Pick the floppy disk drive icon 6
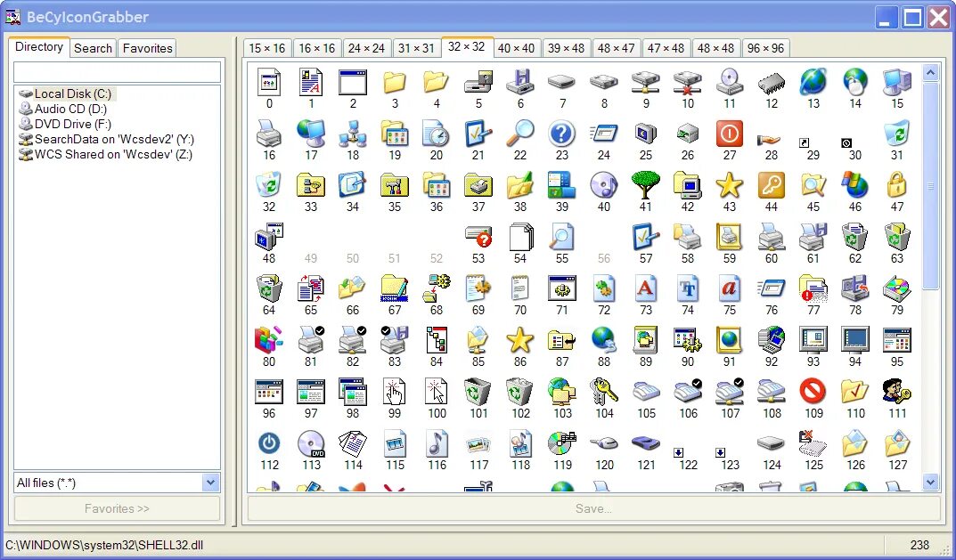The image size is (956, 560). [x=520, y=82]
